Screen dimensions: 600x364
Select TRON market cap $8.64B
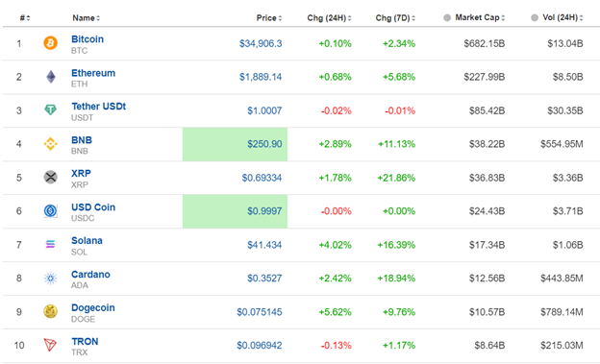pos(489,345)
